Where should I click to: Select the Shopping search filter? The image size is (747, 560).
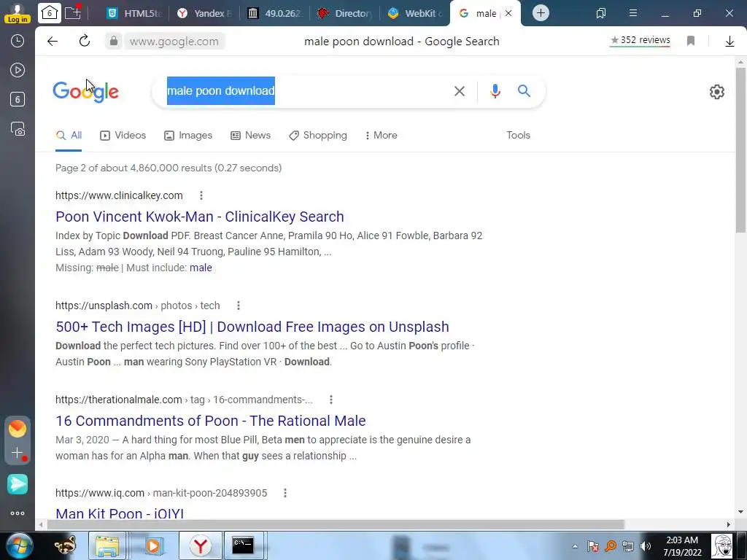coord(318,135)
